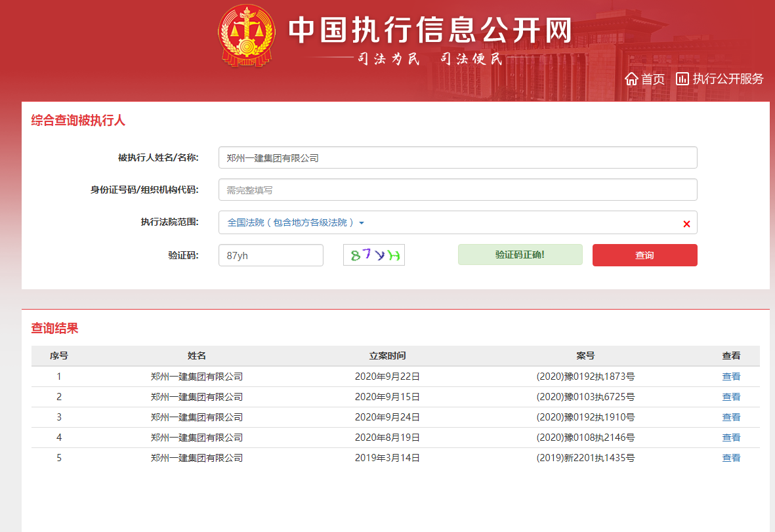Image resolution: width=775 pixels, height=532 pixels.
Task: Open 查看 for case (2020)豫0192执1873号
Action: click(730, 376)
